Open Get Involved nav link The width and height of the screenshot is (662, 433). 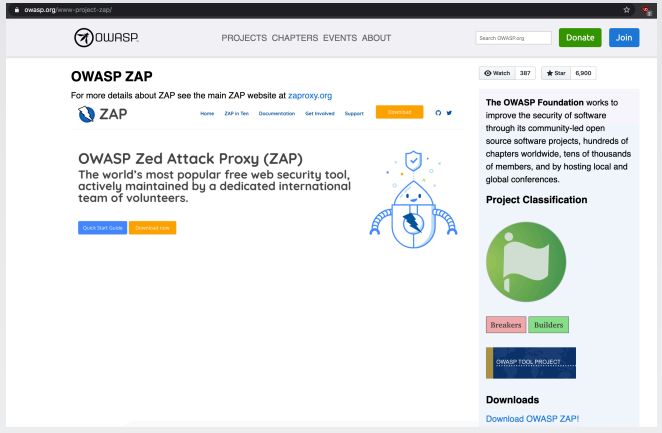click(320, 113)
